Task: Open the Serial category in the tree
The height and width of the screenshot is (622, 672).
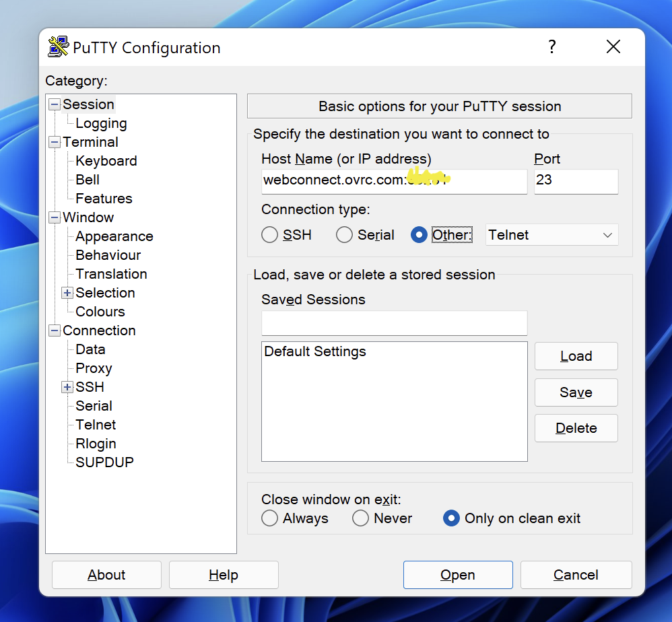Action: pos(94,406)
